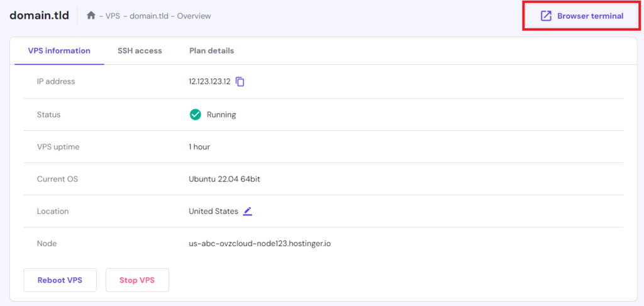The image size is (644, 306).
Task: Click the Running status text
Action: pos(221,115)
